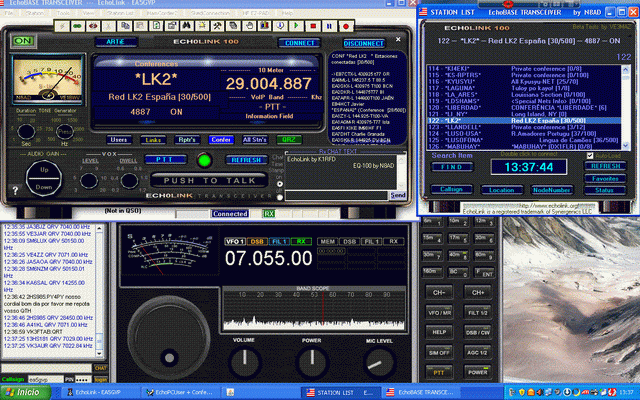Click the green chain link toolbar icon
This screenshot has width=640, height=400.
tap(77, 27)
